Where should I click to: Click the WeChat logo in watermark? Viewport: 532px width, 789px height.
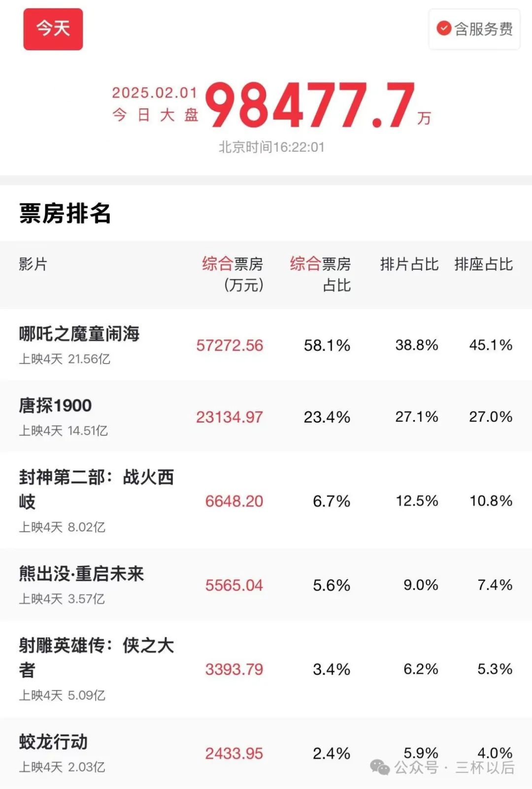pos(380,767)
